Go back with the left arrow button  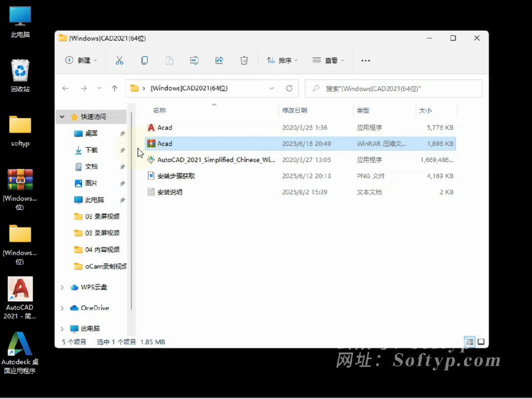tap(66, 89)
